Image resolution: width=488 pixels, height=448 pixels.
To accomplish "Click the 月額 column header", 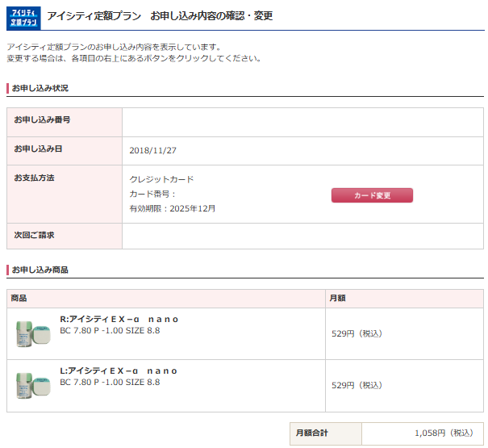I will click(x=337, y=299).
